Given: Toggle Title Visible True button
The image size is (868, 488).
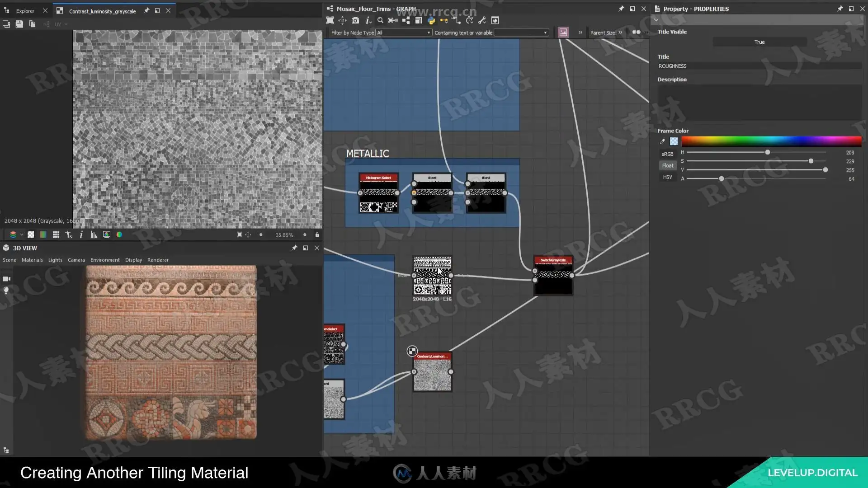Looking at the screenshot, I should (759, 42).
